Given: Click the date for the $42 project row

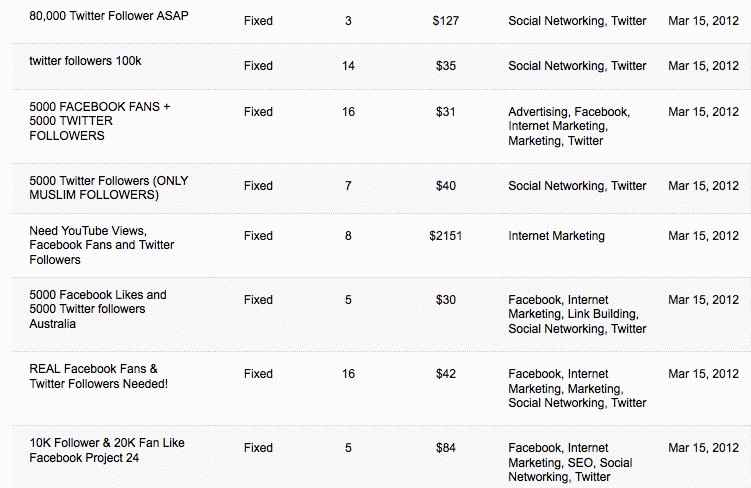Looking at the screenshot, I should click(703, 374).
